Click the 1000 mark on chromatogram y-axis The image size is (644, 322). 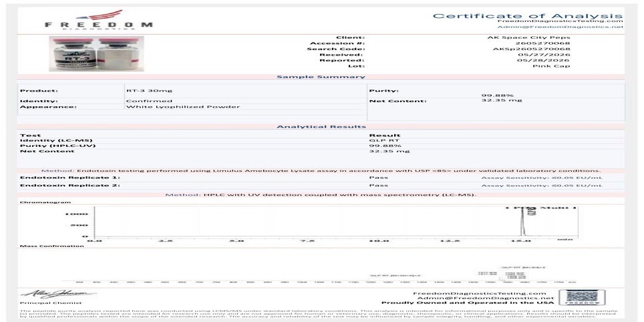point(76,214)
